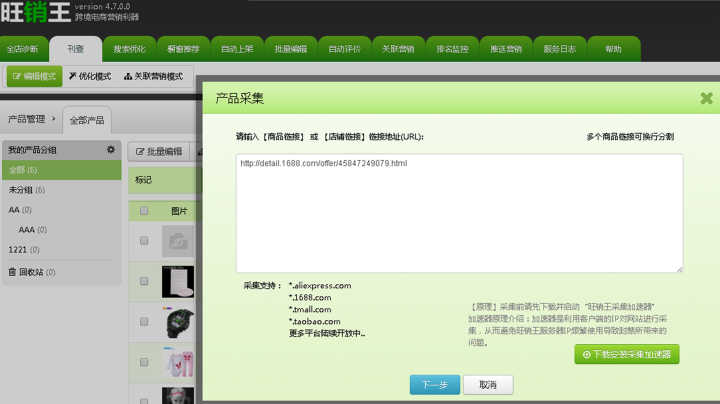Click *.tmall.com supported site text
This screenshot has height=404, width=720.
[310, 309]
